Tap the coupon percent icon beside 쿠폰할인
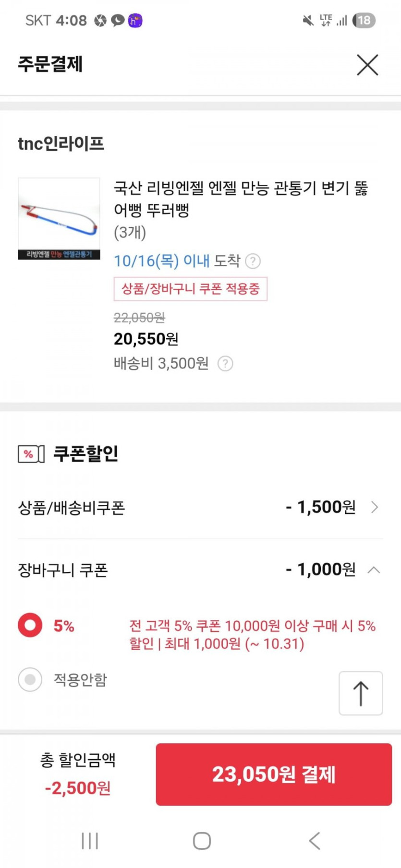This screenshot has height=868, width=401. click(x=31, y=454)
